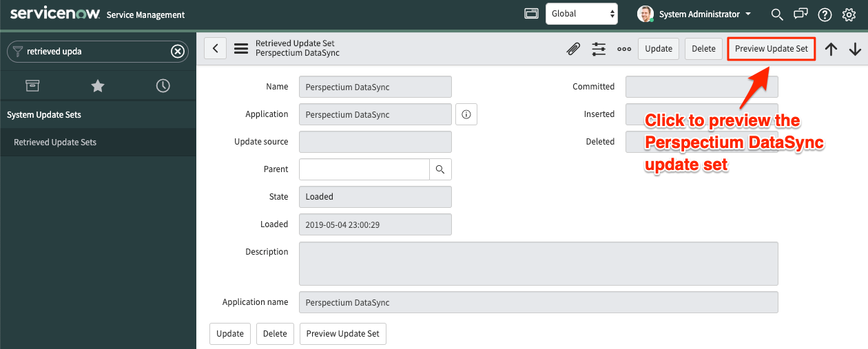Open the all applications archive tab
Image resolution: width=868 pixels, height=349 pixels.
[x=32, y=85]
